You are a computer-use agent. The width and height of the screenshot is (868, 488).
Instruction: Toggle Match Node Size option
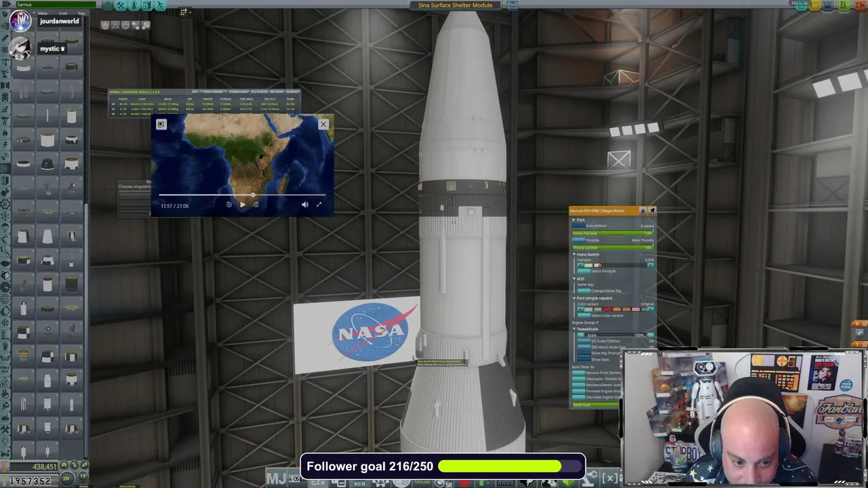pos(584,347)
